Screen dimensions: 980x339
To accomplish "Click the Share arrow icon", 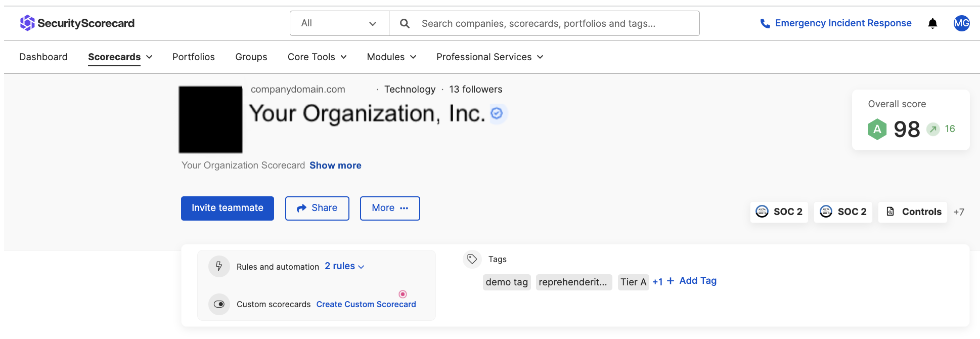I will (301, 208).
